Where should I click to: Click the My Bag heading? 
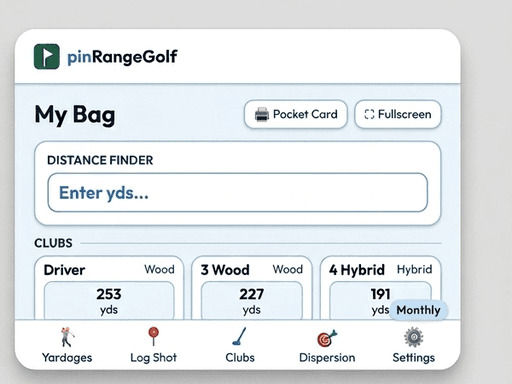tap(75, 115)
